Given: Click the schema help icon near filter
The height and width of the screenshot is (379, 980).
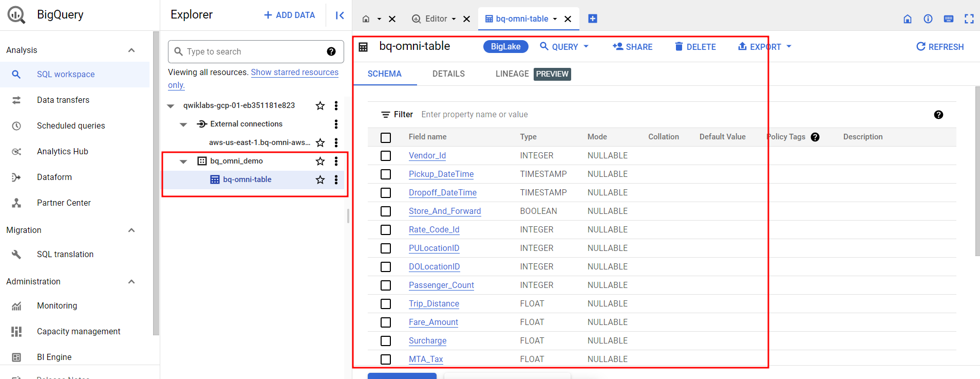Looking at the screenshot, I should click(x=938, y=115).
